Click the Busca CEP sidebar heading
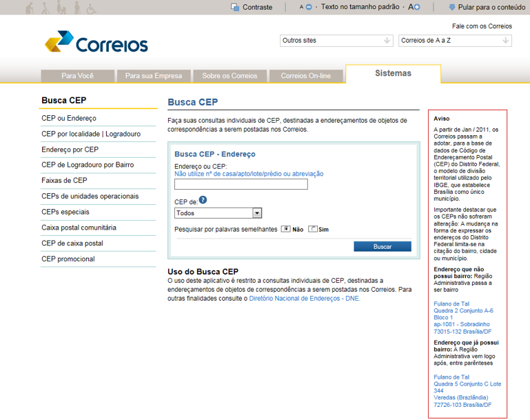530x420 pixels. pos(64,101)
